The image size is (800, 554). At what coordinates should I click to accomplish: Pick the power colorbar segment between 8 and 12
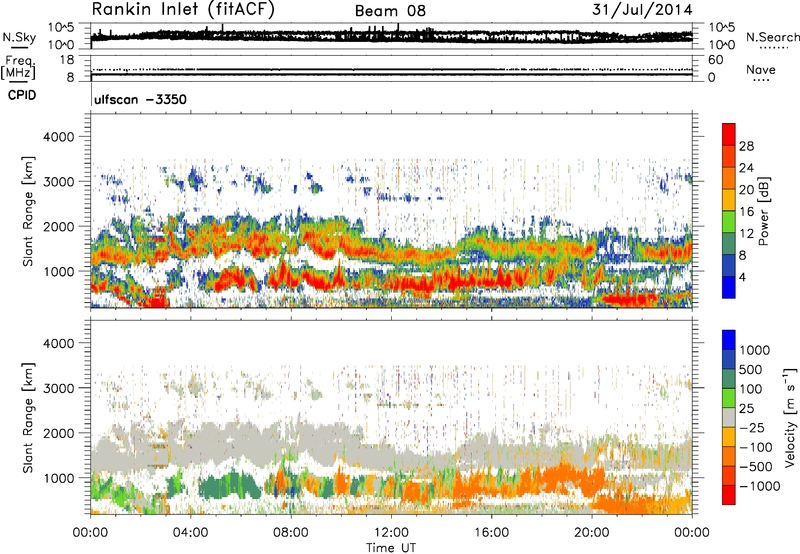729,243
